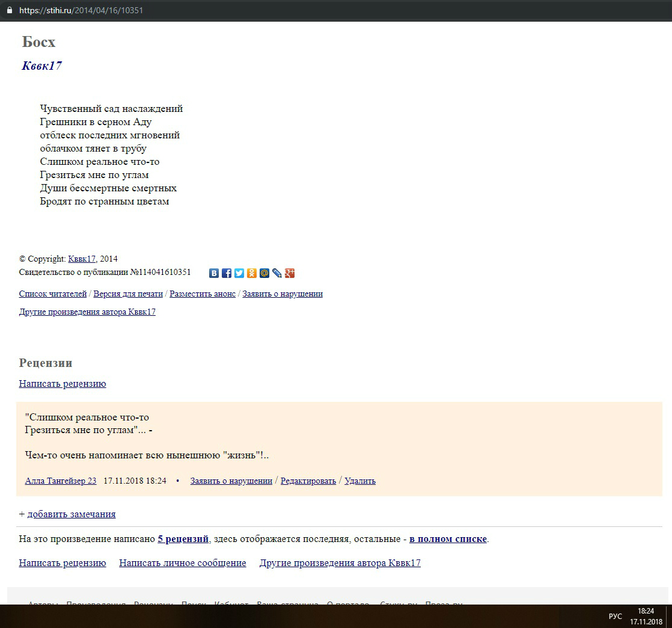Click РУС language indicator in taskbar
The height and width of the screenshot is (628, 672).
[615, 617]
